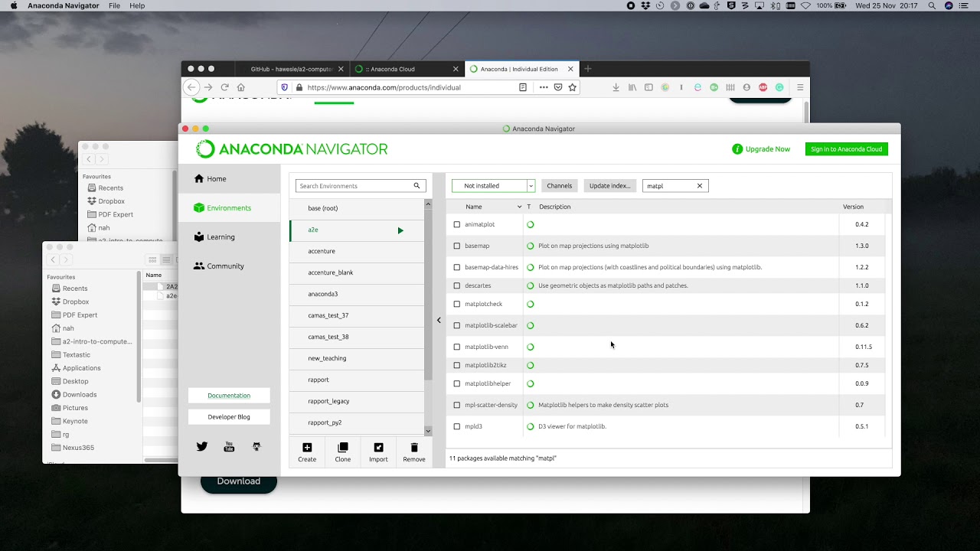This screenshot has height=551, width=980.
Task: Tick the matplotlib-scalebar checkbox
Action: click(457, 325)
